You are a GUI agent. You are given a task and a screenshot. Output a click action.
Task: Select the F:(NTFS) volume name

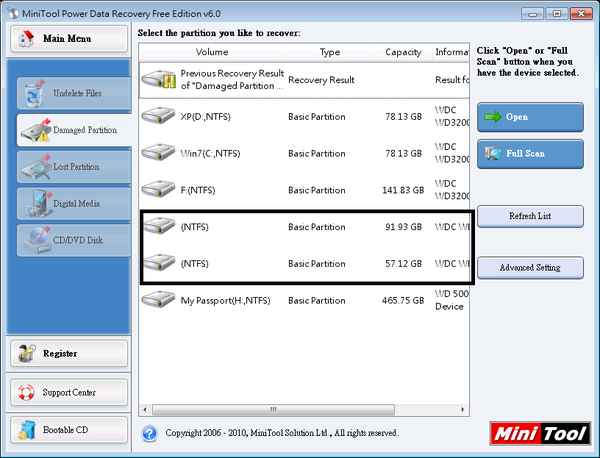point(198,190)
